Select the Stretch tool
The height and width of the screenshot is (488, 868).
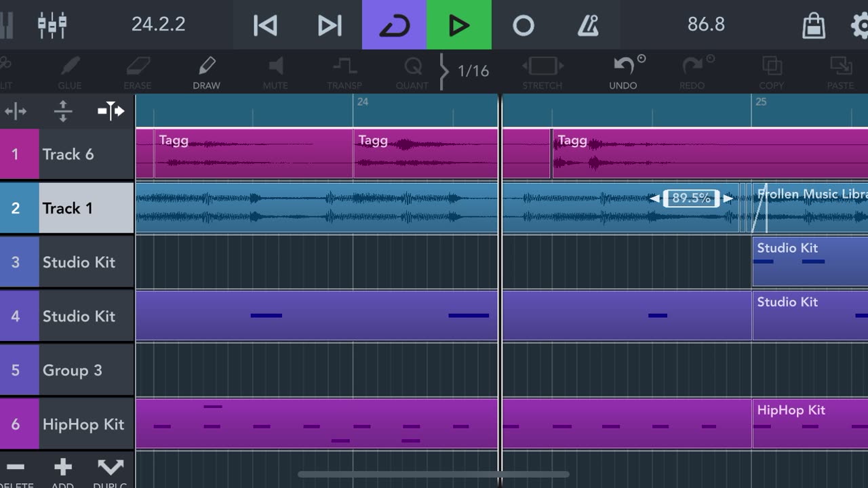tap(542, 73)
